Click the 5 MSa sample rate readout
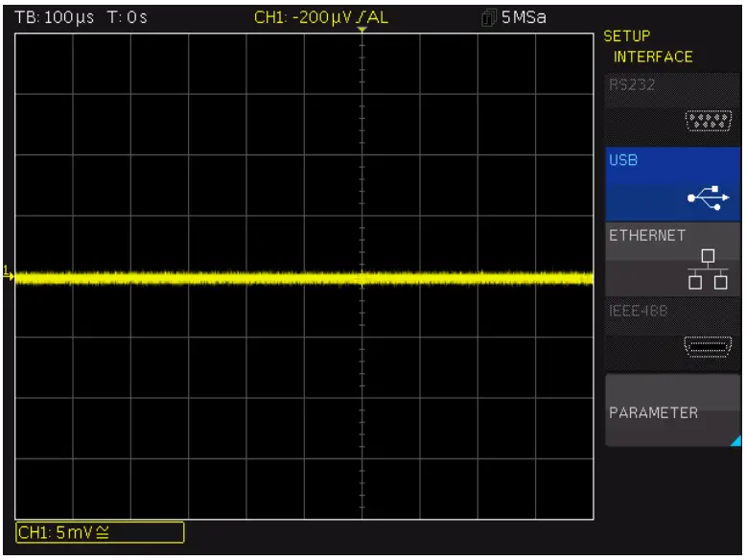This screenshot has height=560, width=746. click(x=524, y=17)
